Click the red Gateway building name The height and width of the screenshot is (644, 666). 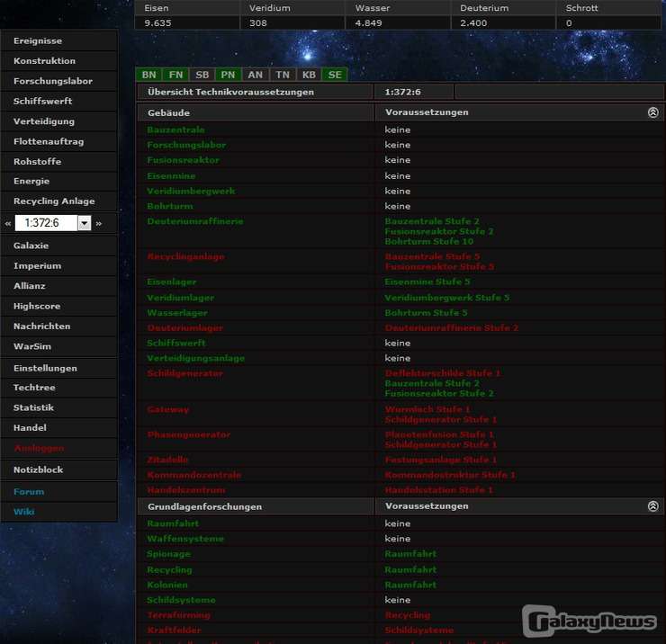[167, 409]
